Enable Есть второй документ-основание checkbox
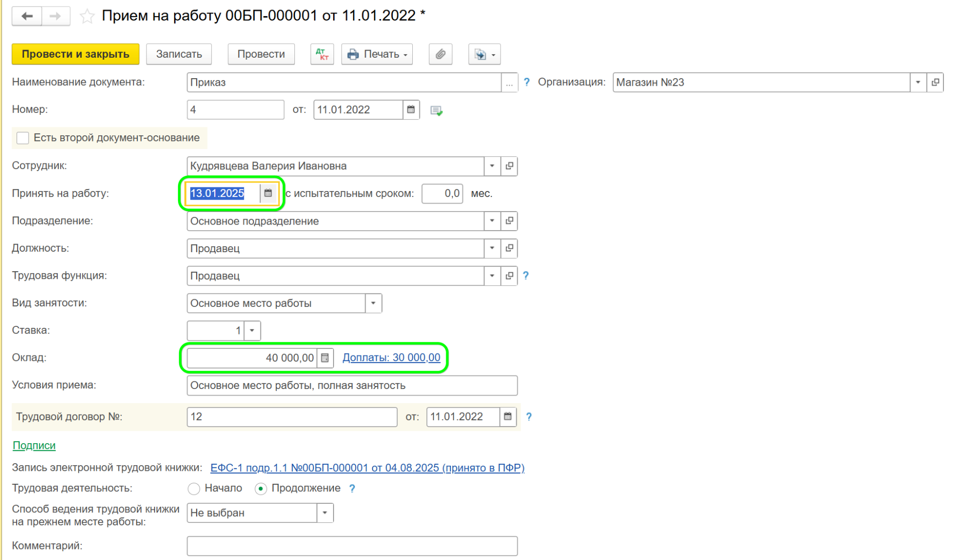 (x=23, y=138)
